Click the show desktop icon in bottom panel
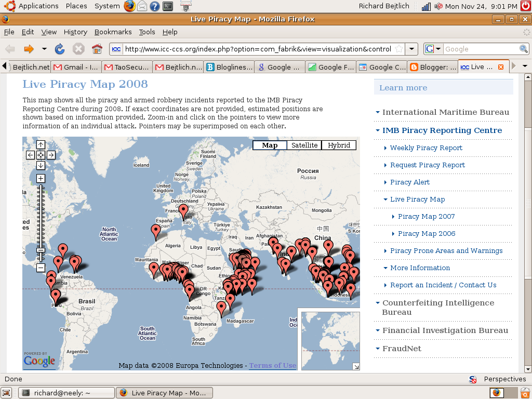The image size is (532, 399). tap(6, 393)
